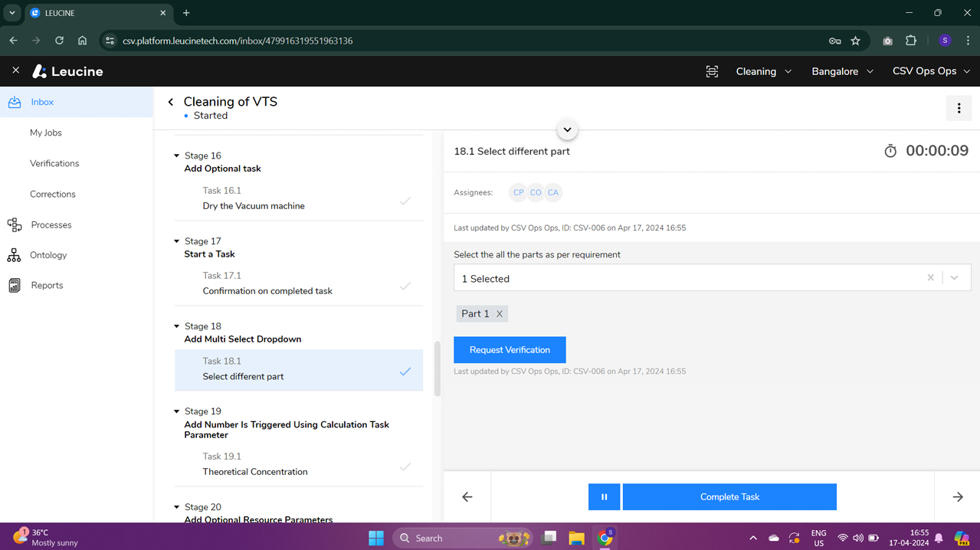
Task: Open the Cleaning facility dropdown
Action: 762,70
